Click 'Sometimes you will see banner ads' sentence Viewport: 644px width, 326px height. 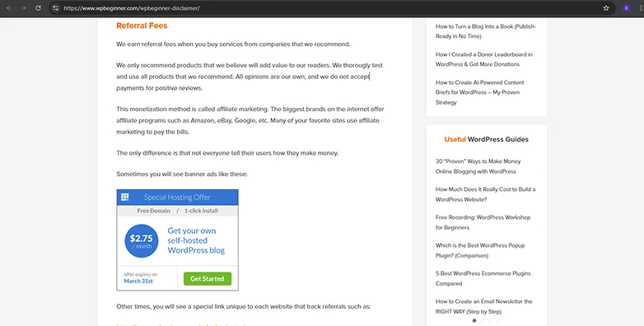click(182, 174)
